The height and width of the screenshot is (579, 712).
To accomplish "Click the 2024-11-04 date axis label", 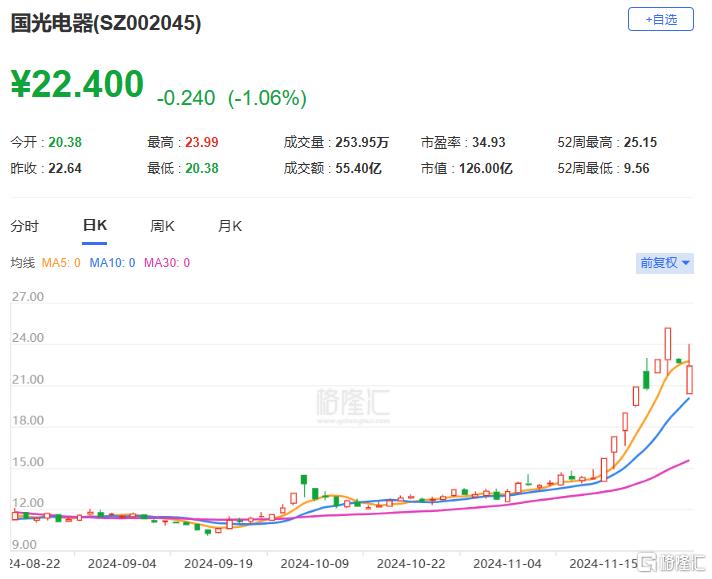I will (x=507, y=564).
